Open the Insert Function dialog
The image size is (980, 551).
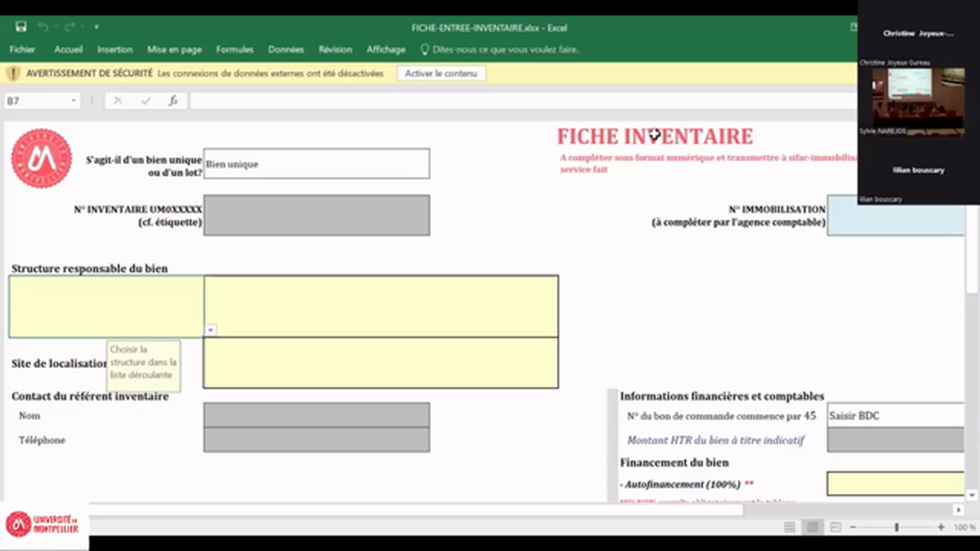tap(173, 100)
